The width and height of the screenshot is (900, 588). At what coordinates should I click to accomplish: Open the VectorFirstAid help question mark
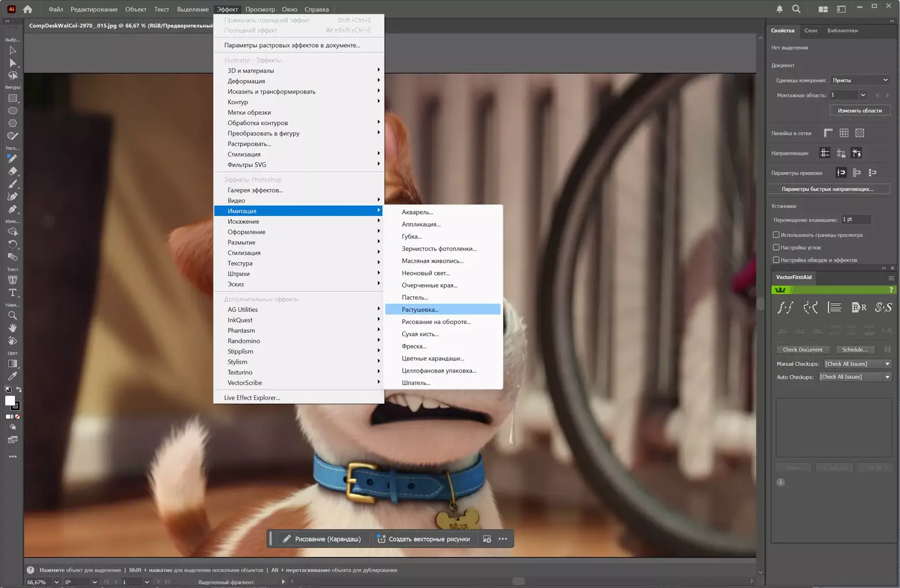(891, 290)
